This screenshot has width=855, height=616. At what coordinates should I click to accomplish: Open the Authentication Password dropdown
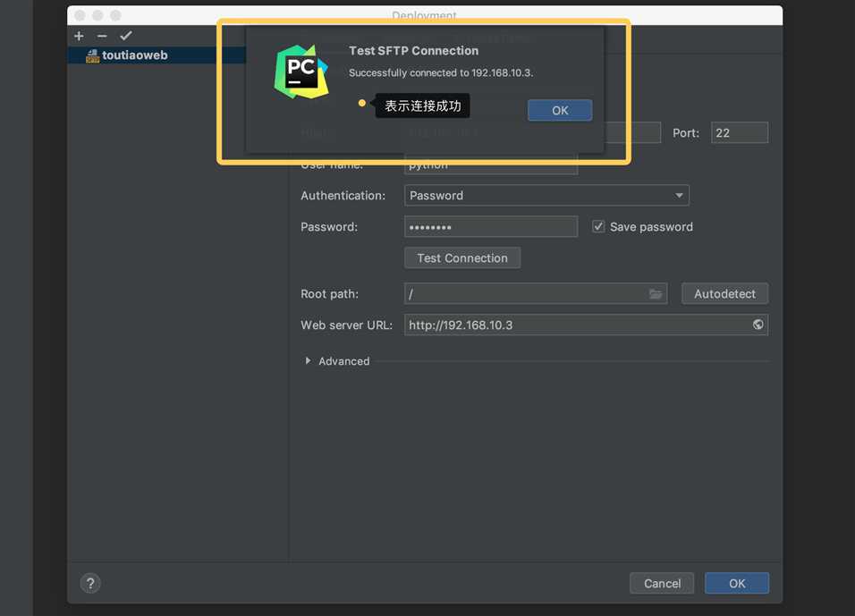tap(546, 196)
